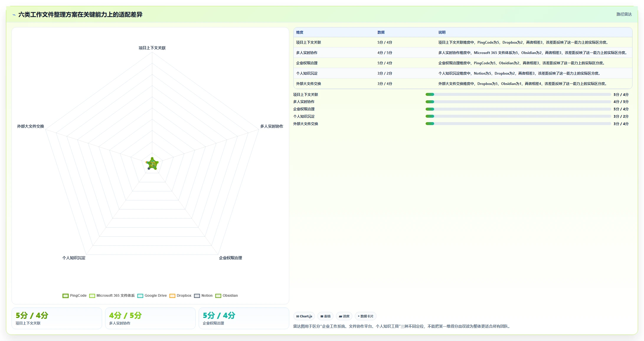This screenshot has height=341, width=644.
Task: Click the description mentioning Obsidian为1
Action: pos(523,84)
